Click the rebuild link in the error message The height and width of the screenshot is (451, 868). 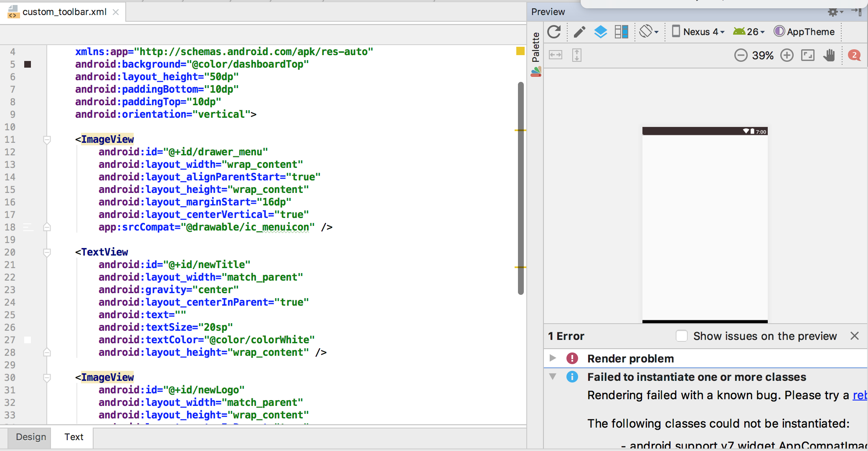point(860,395)
